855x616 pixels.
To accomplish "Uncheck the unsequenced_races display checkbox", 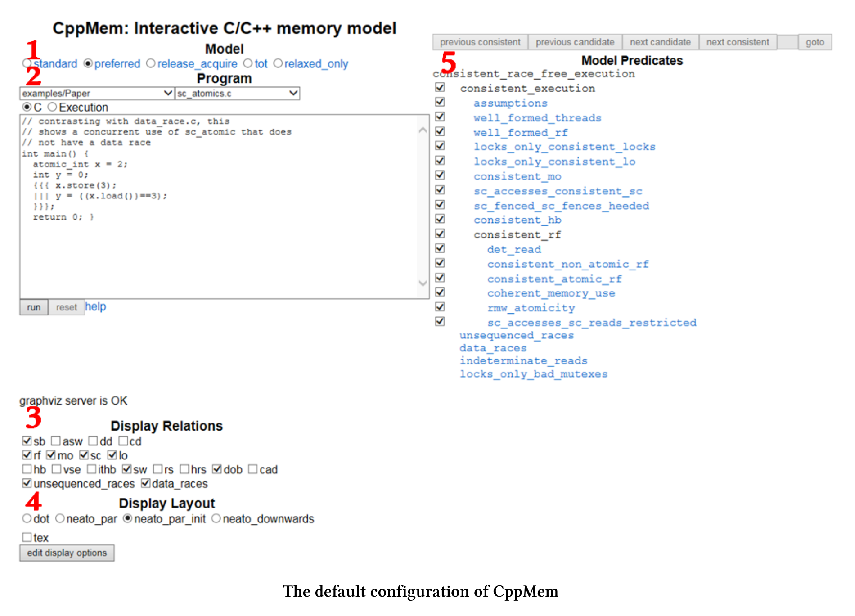I will (x=27, y=483).
